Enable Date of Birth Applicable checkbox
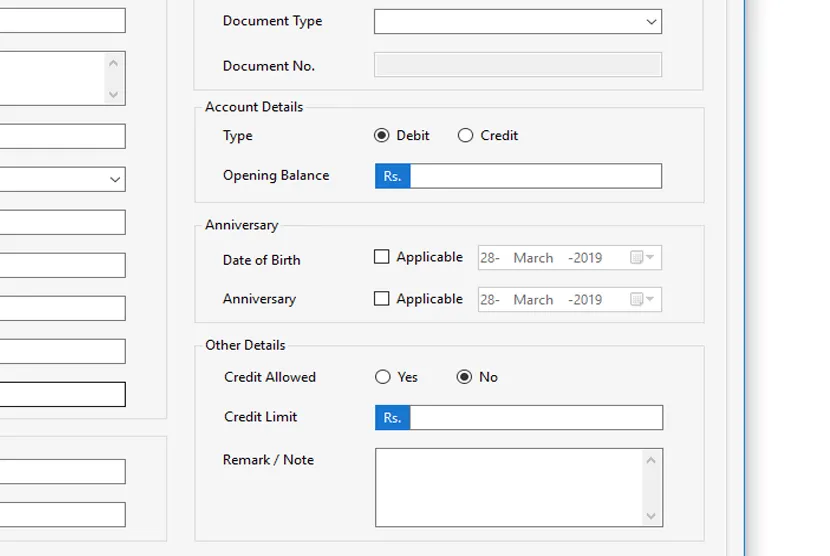The height and width of the screenshot is (556, 830). [382, 257]
